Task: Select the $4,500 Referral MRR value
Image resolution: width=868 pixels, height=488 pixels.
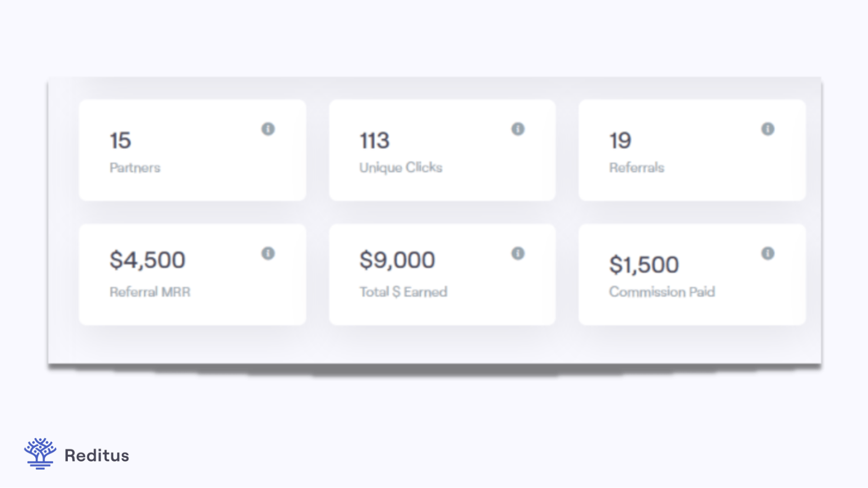Action: point(147,259)
